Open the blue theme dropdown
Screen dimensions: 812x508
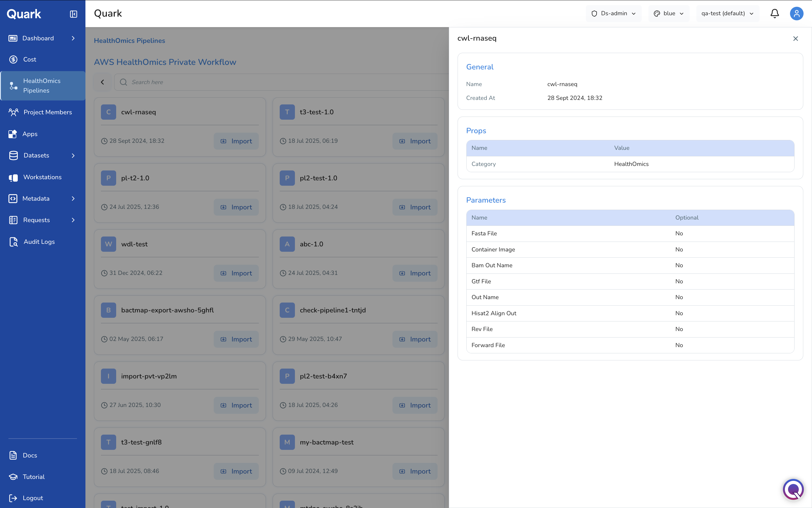pyautogui.click(x=669, y=14)
